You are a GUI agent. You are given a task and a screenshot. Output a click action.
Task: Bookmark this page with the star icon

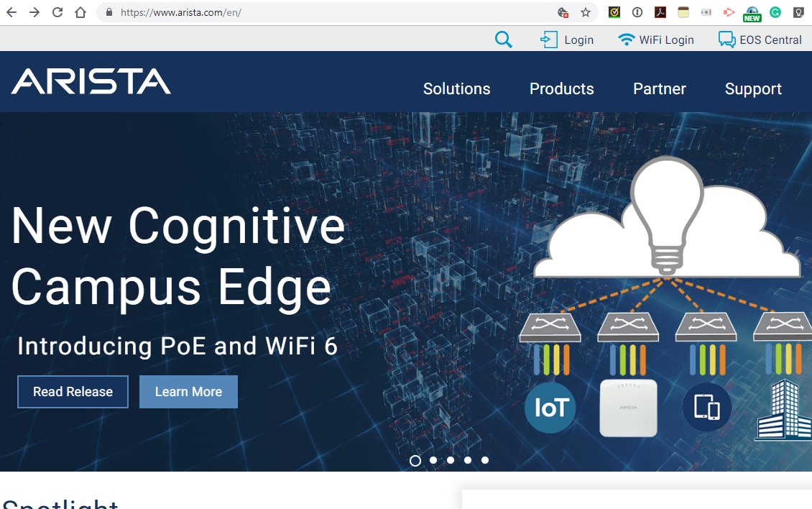click(x=585, y=12)
